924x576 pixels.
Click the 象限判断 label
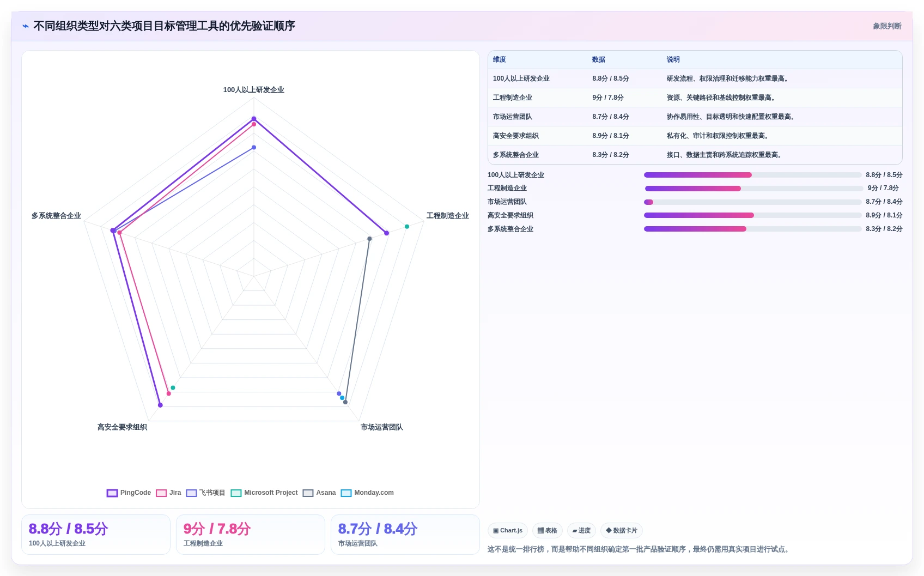[887, 26]
